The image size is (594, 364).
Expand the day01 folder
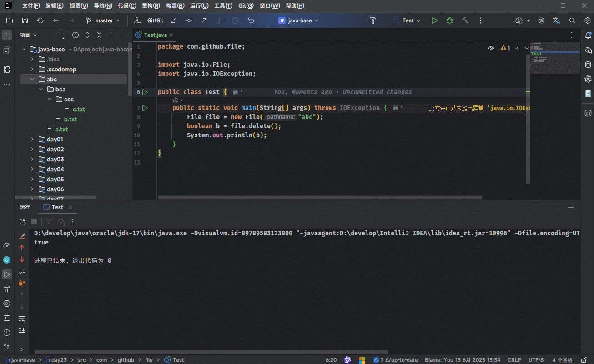[33, 140]
